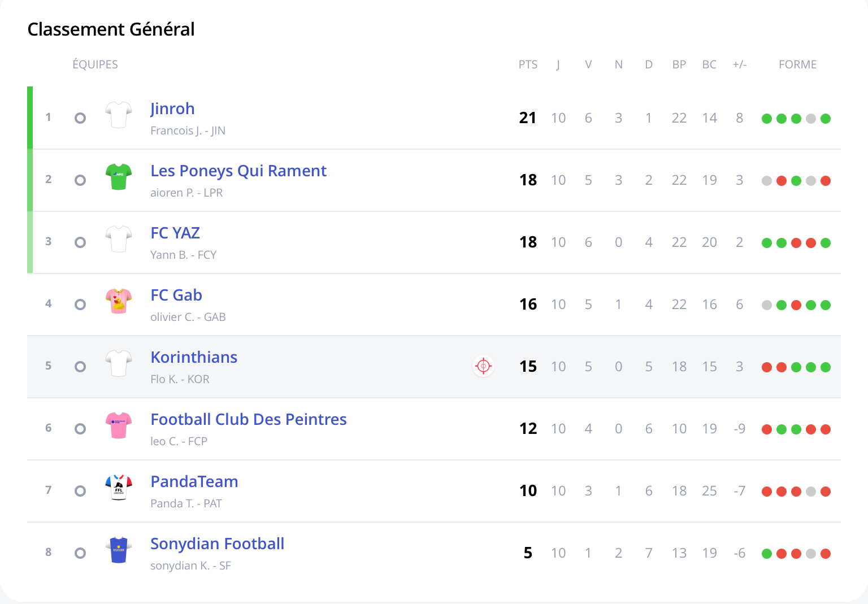Viewport: 868px width, 604px height.
Task: Click the red target icon beside Korinthians
Action: [483, 366]
